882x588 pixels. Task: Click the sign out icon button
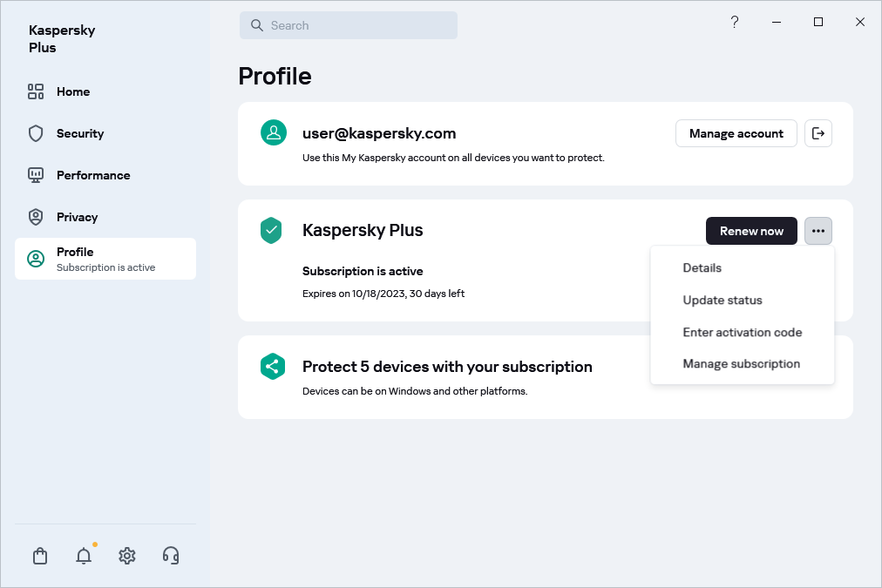coord(818,133)
